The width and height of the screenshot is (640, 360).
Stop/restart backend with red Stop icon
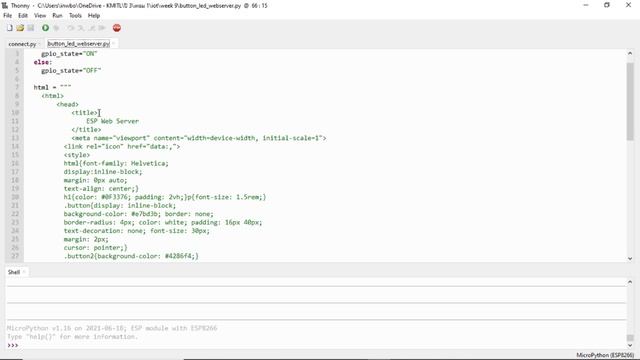117,28
